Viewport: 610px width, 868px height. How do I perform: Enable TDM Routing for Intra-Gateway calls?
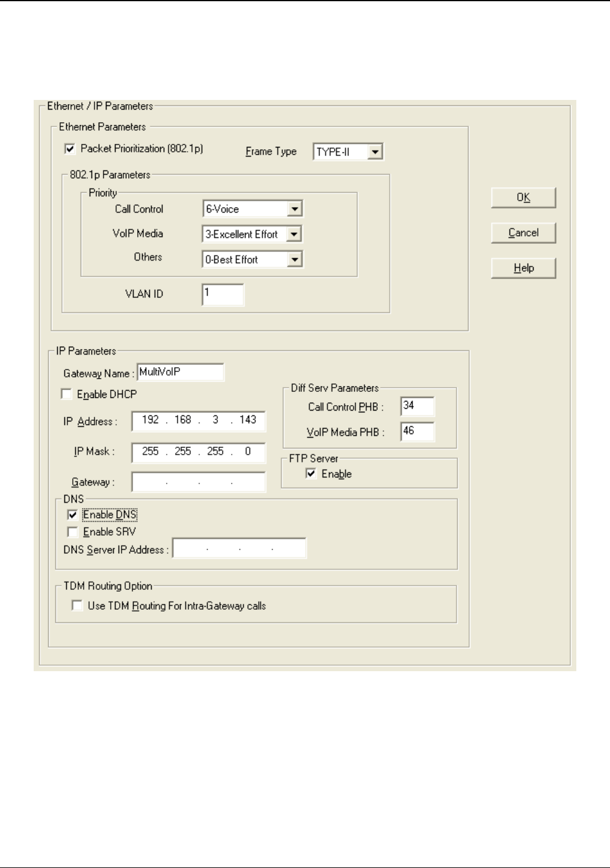tap(77, 606)
